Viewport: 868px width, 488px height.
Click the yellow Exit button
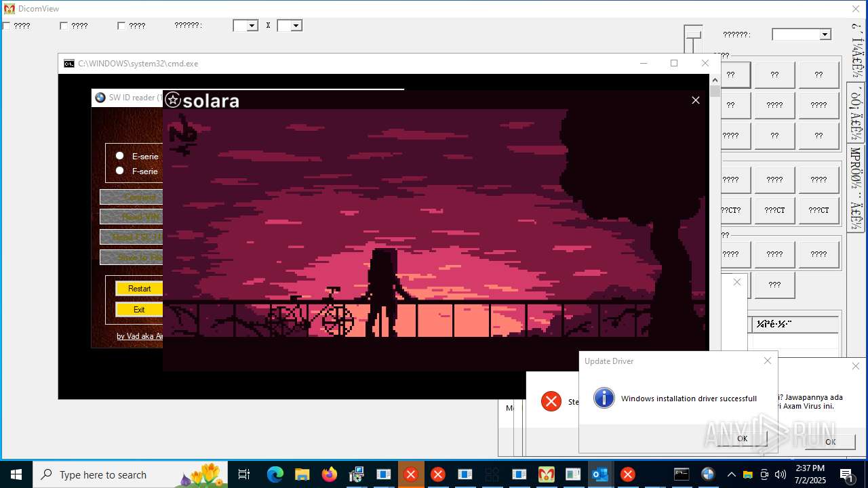pyautogui.click(x=139, y=310)
